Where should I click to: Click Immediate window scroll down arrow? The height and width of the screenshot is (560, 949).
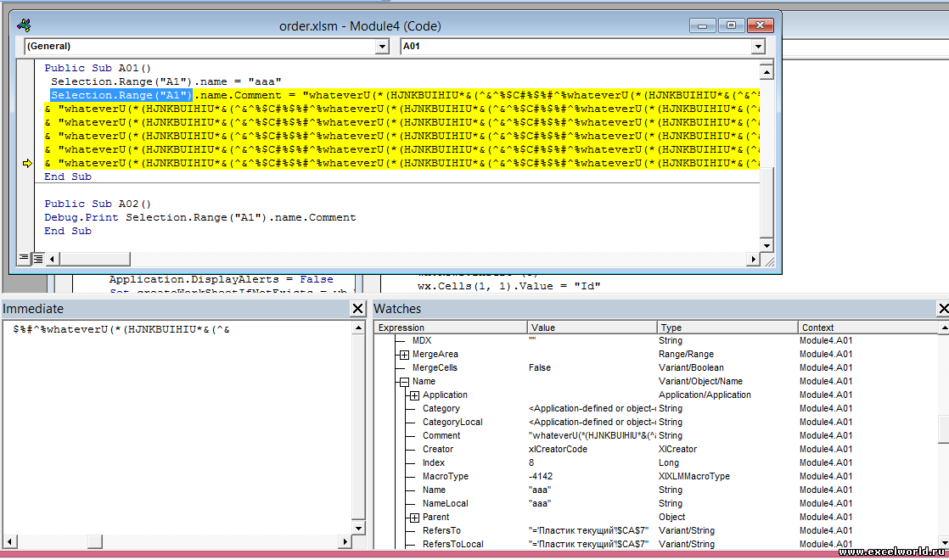coord(358,528)
